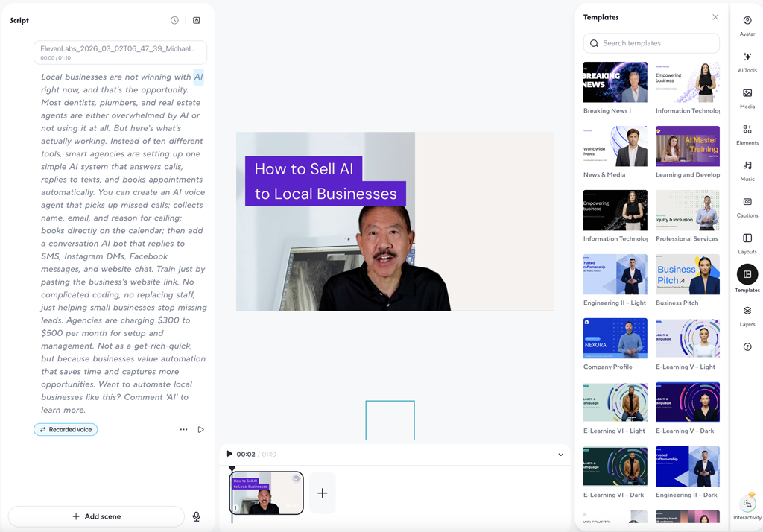Open the script options ellipsis menu
Image resolution: width=763 pixels, height=532 pixels.
tap(183, 430)
